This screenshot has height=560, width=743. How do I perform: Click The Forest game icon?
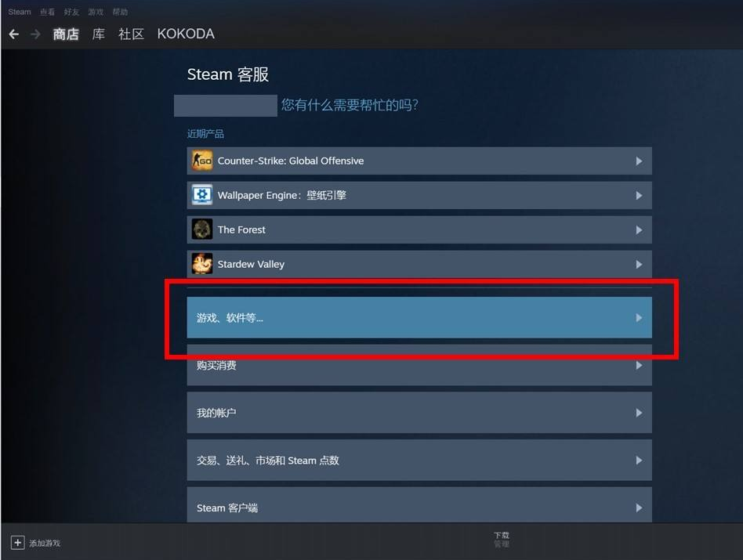pyautogui.click(x=202, y=229)
